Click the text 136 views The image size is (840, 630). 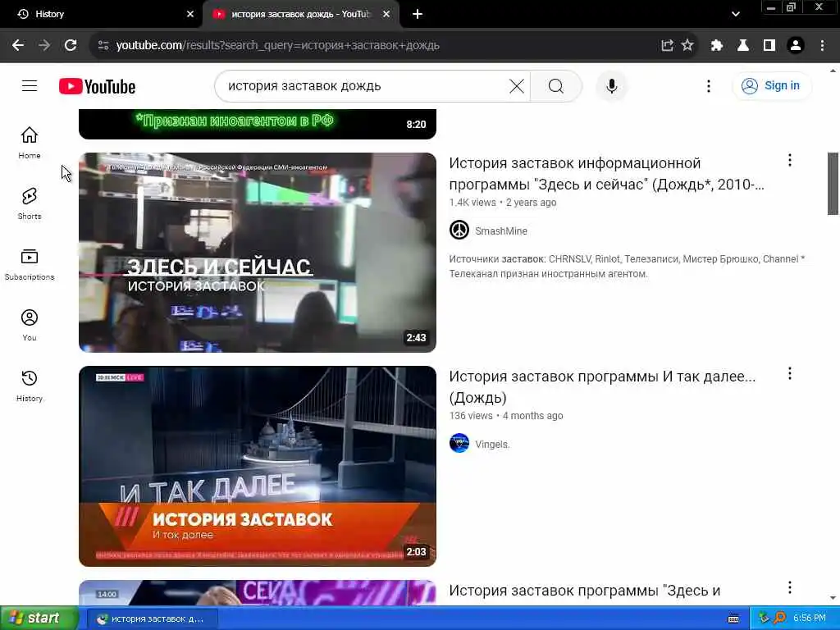(x=471, y=416)
